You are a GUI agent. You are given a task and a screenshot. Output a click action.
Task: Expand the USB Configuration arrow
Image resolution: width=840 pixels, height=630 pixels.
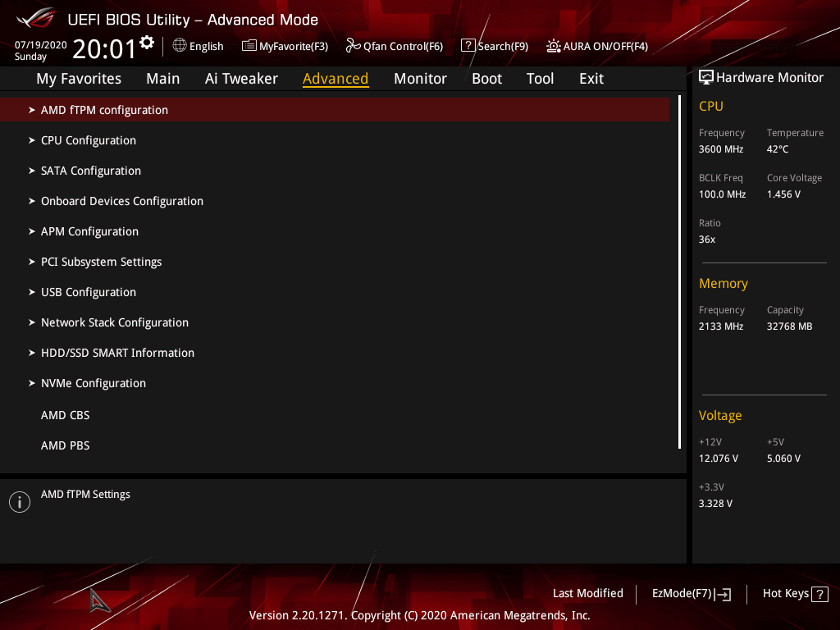[32, 292]
